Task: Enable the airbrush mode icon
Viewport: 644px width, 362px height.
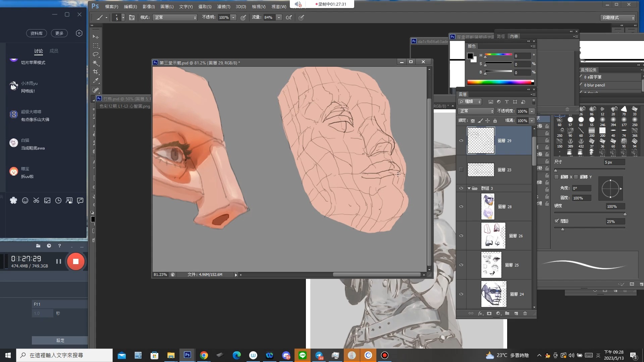Action: click(x=289, y=17)
